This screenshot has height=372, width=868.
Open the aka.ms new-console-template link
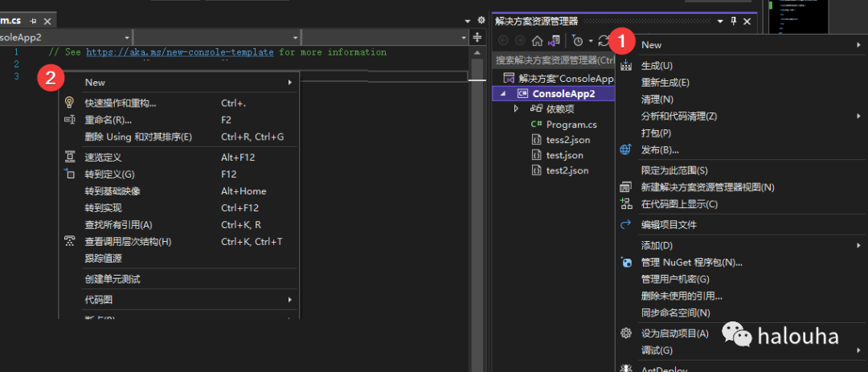point(181,52)
